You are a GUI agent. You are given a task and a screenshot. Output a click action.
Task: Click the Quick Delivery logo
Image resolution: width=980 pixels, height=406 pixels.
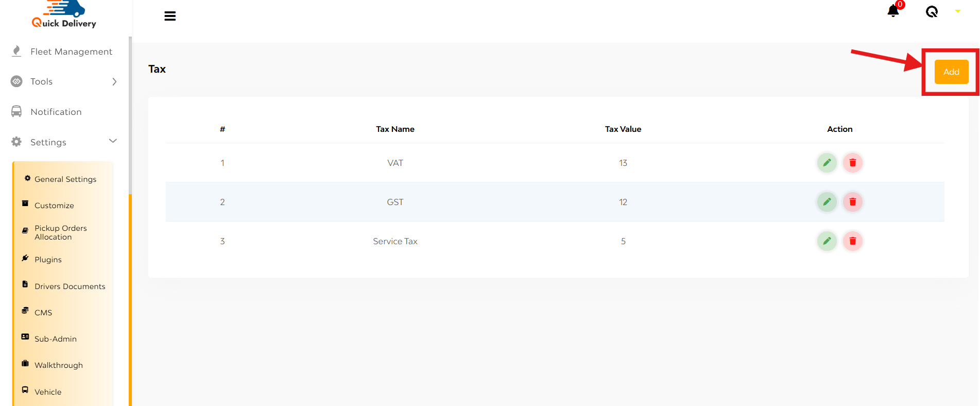64,14
